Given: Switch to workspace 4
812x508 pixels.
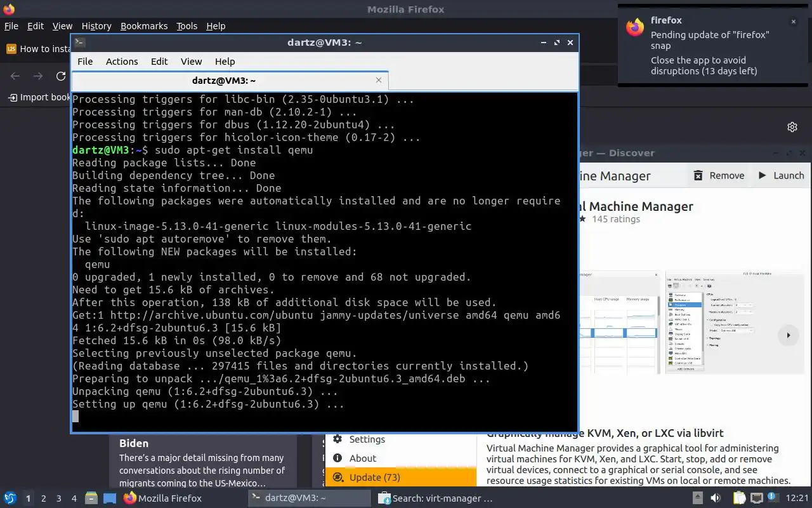Looking at the screenshot, I should coord(74,498).
